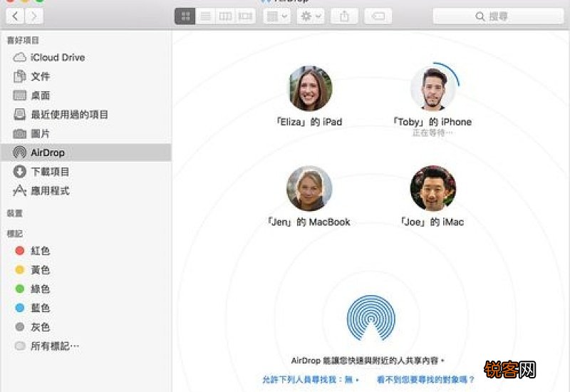The width and height of the screenshot is (570, 392).
Task: Open 下載項目 in the sidebar
Action: pos(85,172)
